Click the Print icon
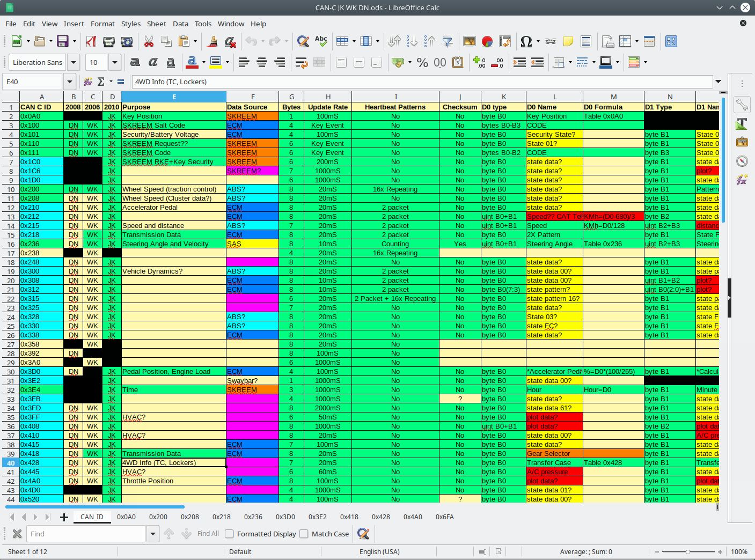This screenshot has width=755, height=560. click(x=109, y=41)
